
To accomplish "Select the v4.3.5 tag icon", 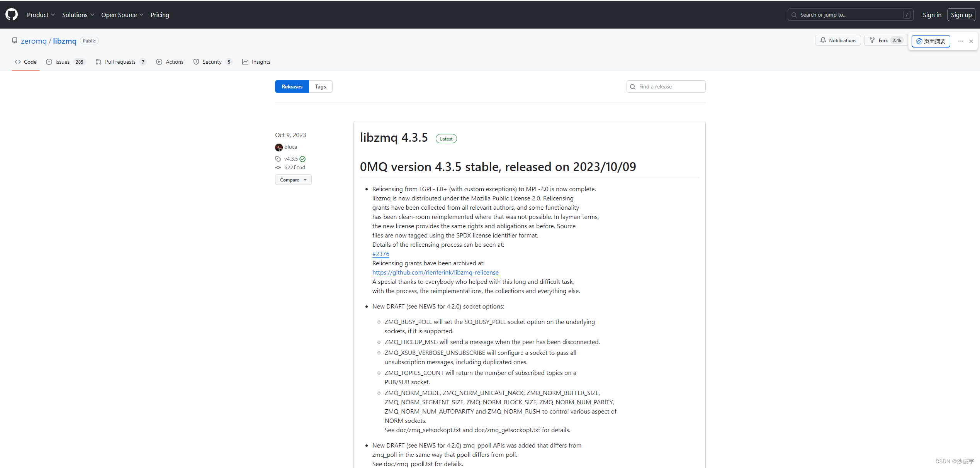I will coord(278,159).
